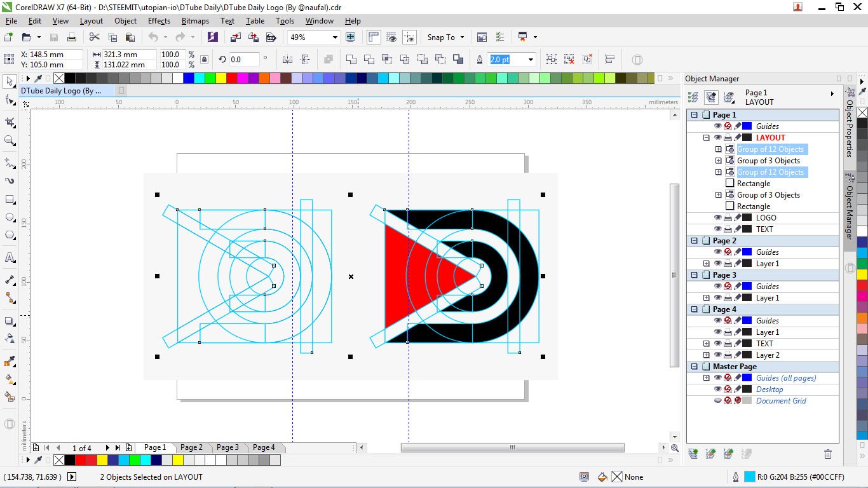Click the Import icon in toolbar
The image size is (868, 488).
[x=235, y=37]
